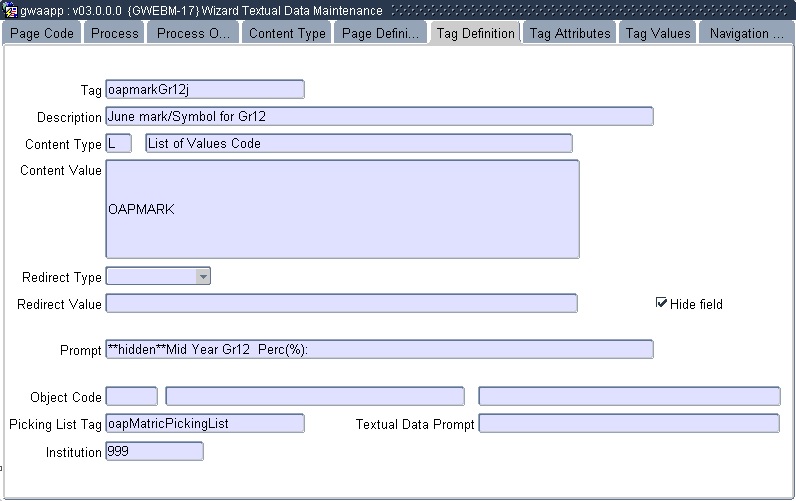
Task: Expand the Redirect Type dropdown
Action: point(203,277)
